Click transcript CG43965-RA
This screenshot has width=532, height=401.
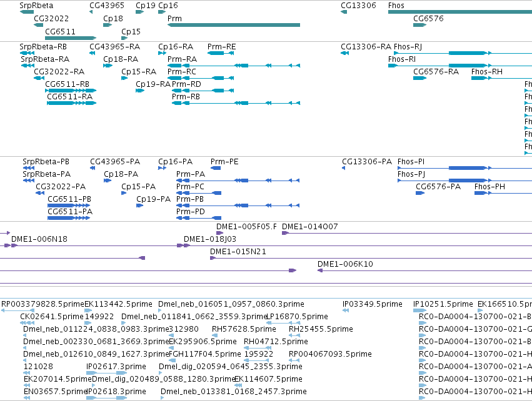click(x=114, y=47)
